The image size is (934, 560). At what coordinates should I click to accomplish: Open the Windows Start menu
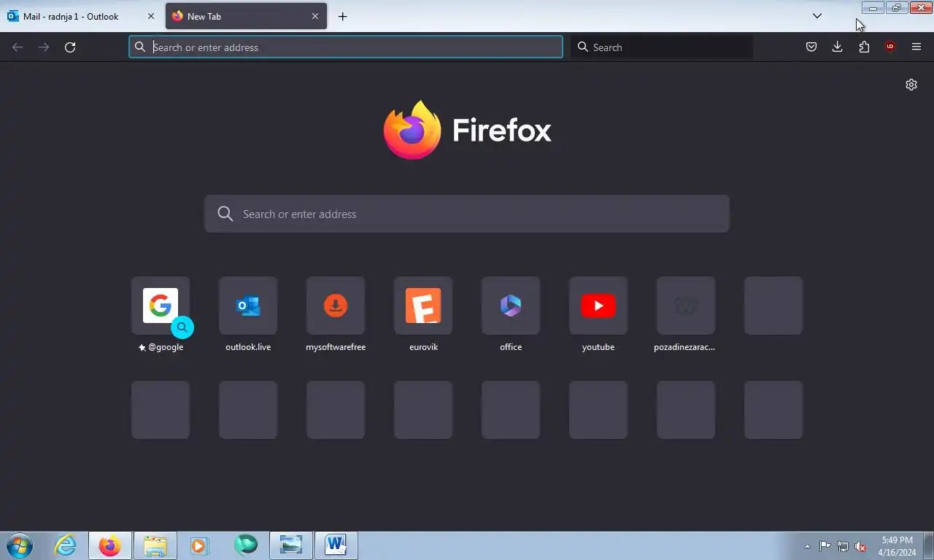[x=20, y=545]
